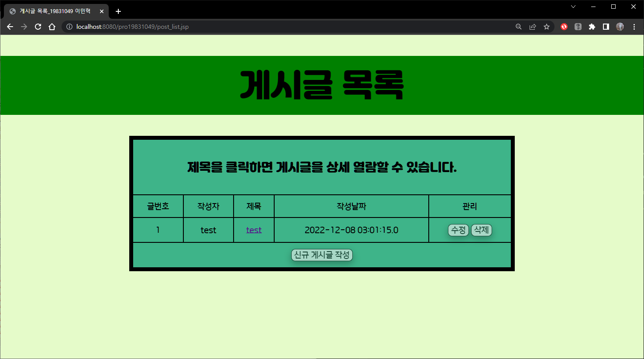The height and width of the screenshot is (359, 644).
Task: Click the reload page icon
Action: tap(38, 27)
